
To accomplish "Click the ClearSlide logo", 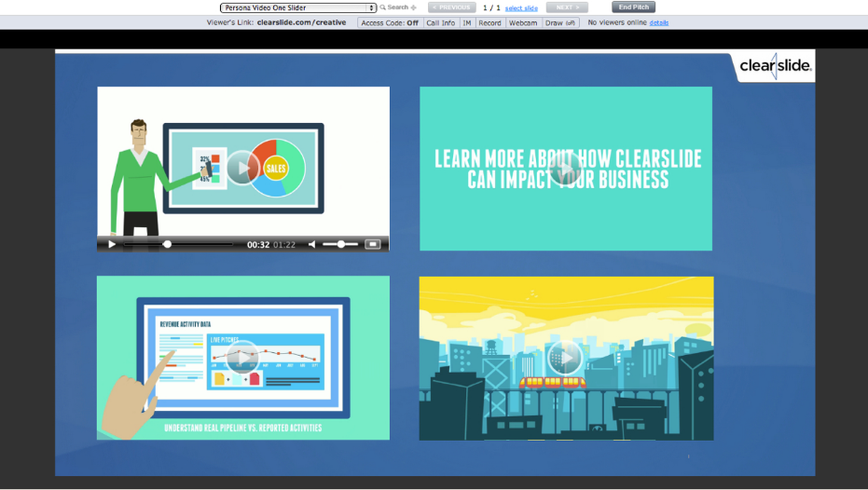I will [x=775, y=66].
